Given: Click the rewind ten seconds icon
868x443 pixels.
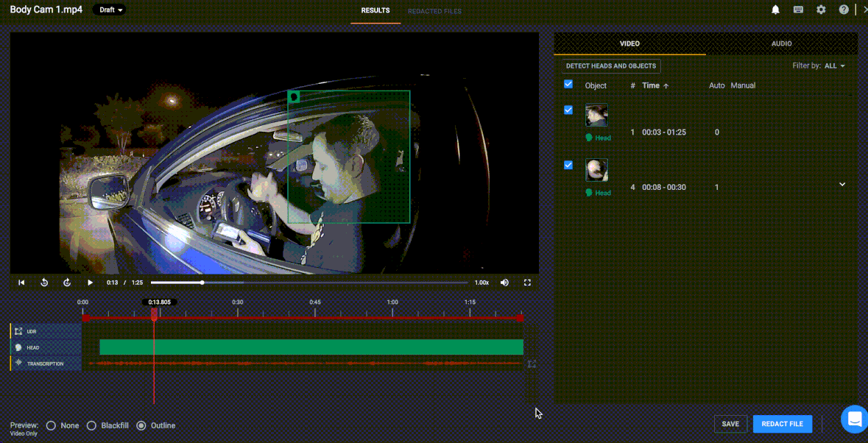Looking at the screenshot, I should tap(43, 282).
